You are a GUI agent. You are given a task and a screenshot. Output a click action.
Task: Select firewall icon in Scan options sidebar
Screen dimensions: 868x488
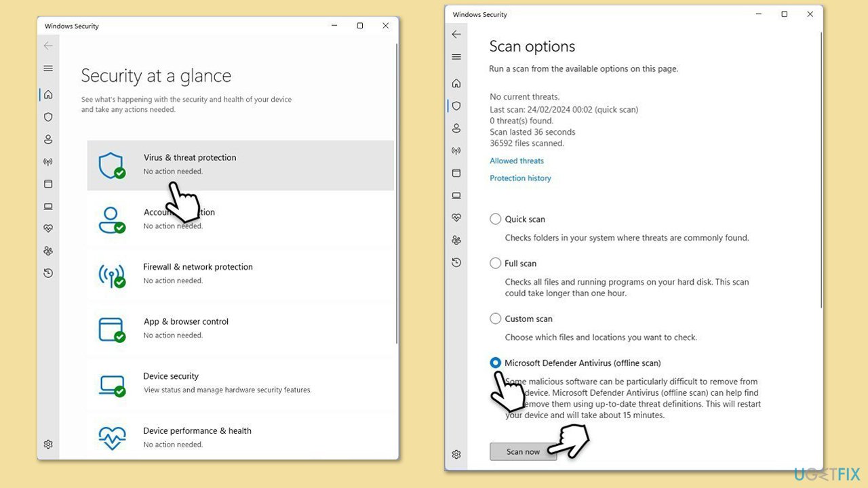click(x=456, y=150)
